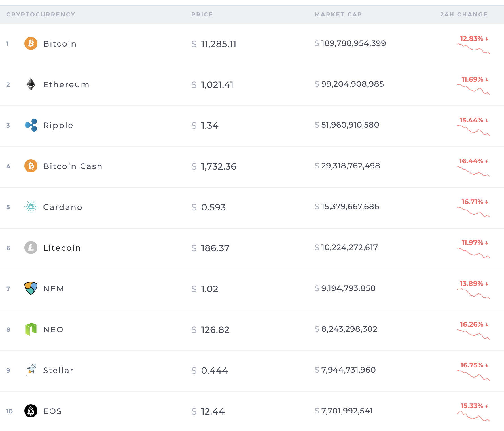Click the Bitcoin Cash logo icon
The image size is (504, 431).
pos(31,166)
